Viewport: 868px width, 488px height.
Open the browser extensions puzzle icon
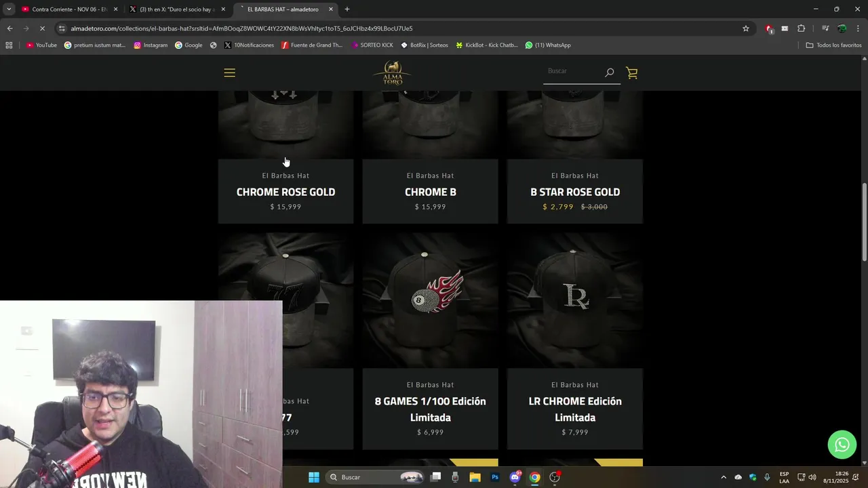click(x=801, y=28)
